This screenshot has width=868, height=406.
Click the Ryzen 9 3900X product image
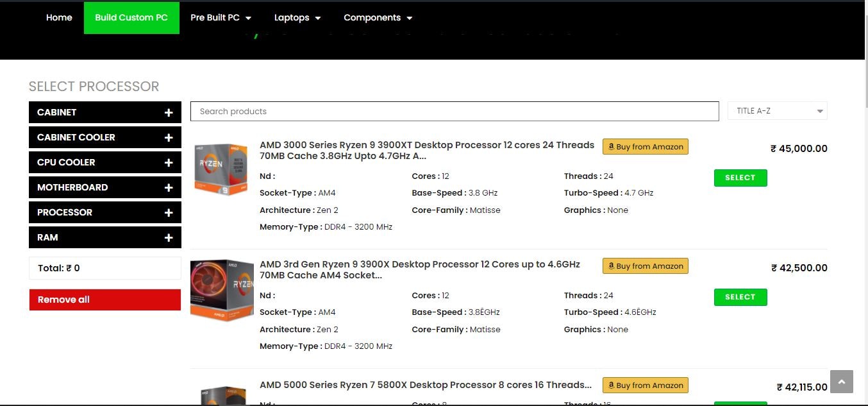pyautogui.click(x=221, y=291)
